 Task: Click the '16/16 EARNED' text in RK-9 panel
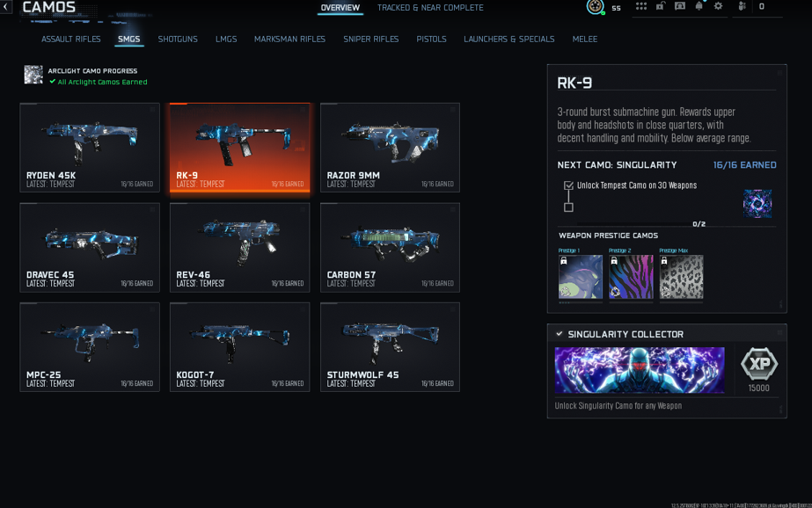click(744, 165)
